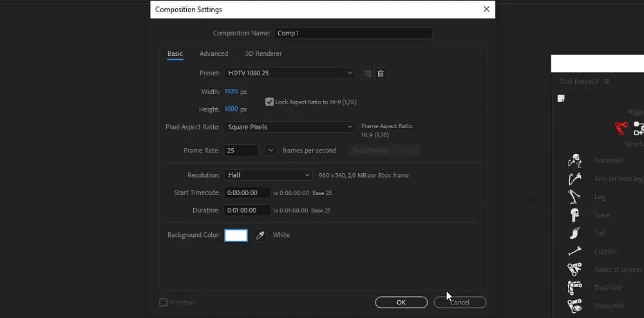The height and width of the screenshot is (318, 644).
Task: Select the Hominoid skeleton icon
Action: pos(574,160)
